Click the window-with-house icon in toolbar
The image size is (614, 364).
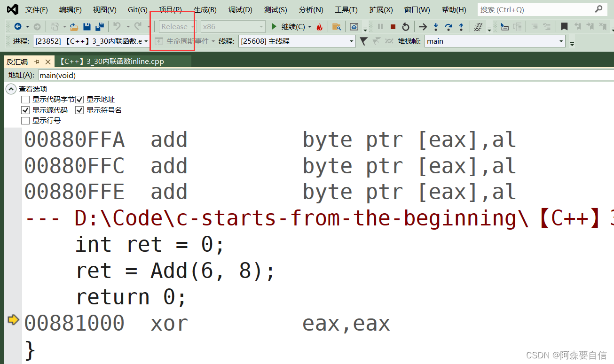(x=354, y=27)
